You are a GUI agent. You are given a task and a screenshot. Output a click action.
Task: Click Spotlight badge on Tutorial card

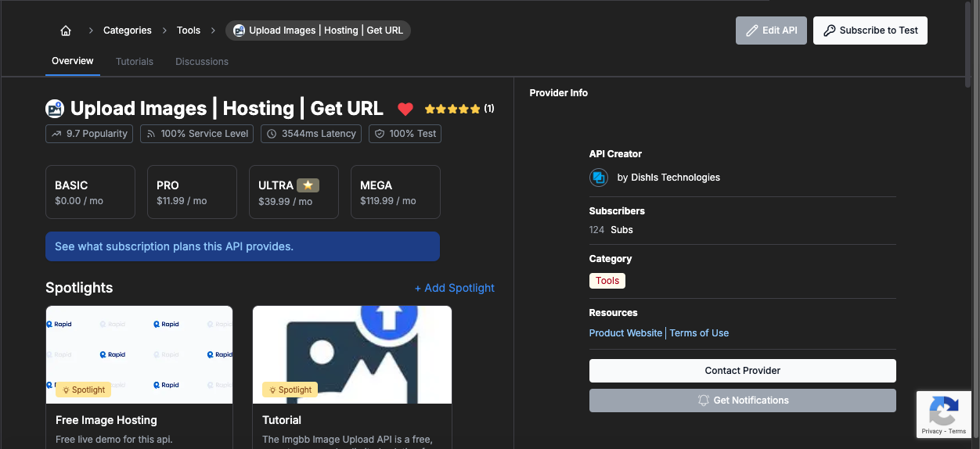pyautogui.click(x=290, y=390)
